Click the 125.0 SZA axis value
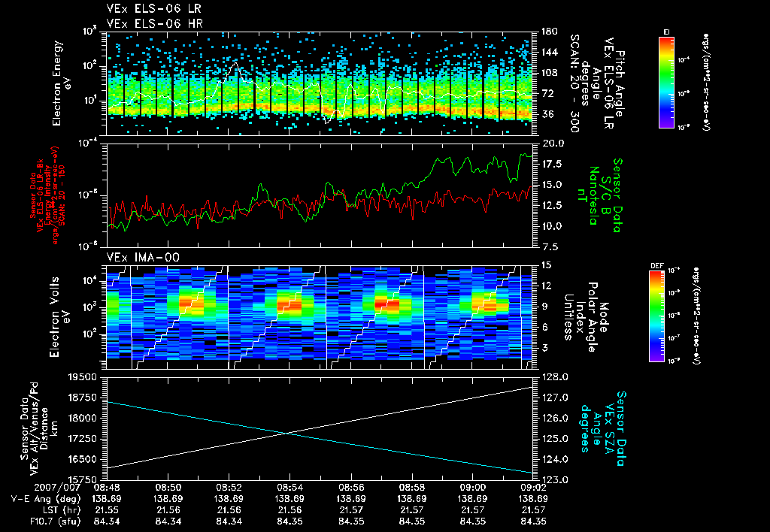The image size is (770, 532). [555, 439]
